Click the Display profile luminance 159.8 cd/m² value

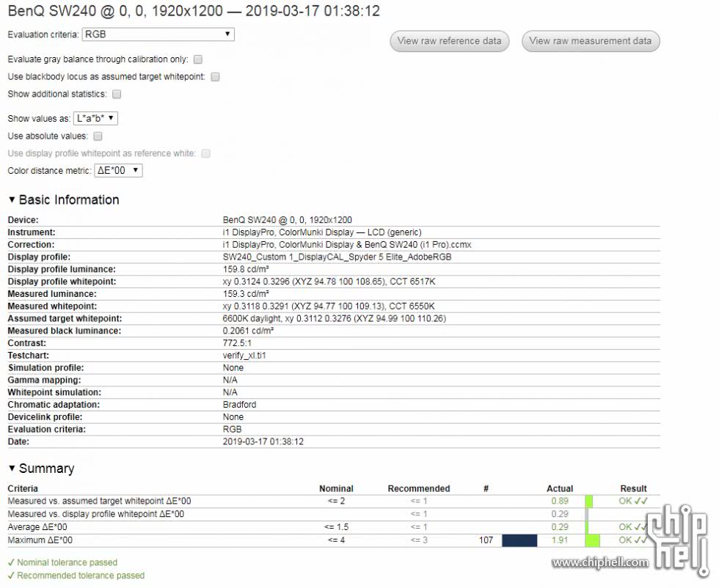[246, 270]
